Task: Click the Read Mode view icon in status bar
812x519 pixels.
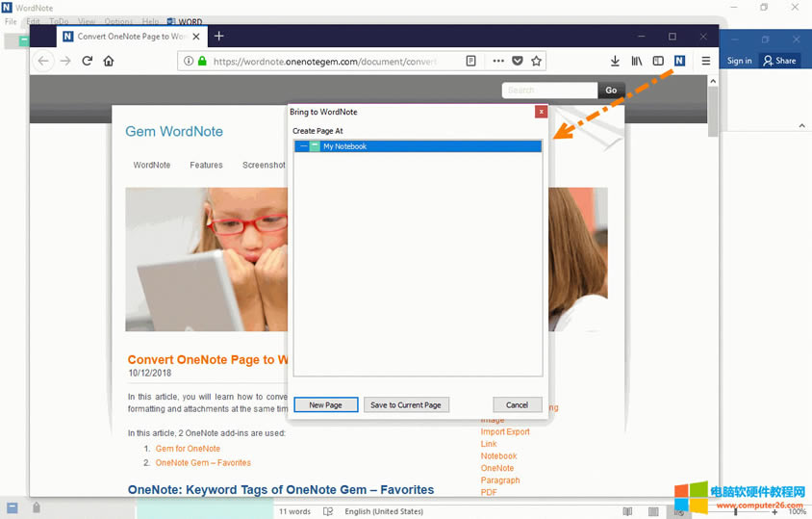Action: click(x=627, y=511)
